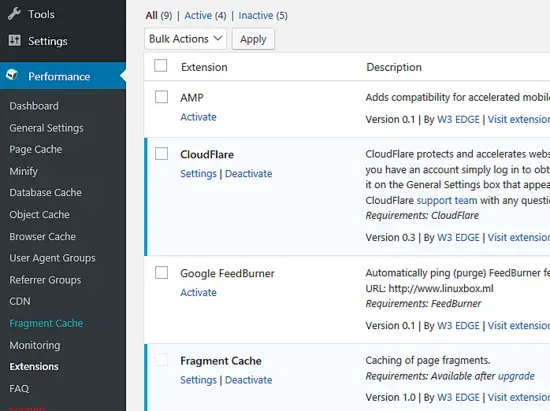This screenshot has width=550, height=411.
Task: Open Minify settings page
Action: click(23, 171)
